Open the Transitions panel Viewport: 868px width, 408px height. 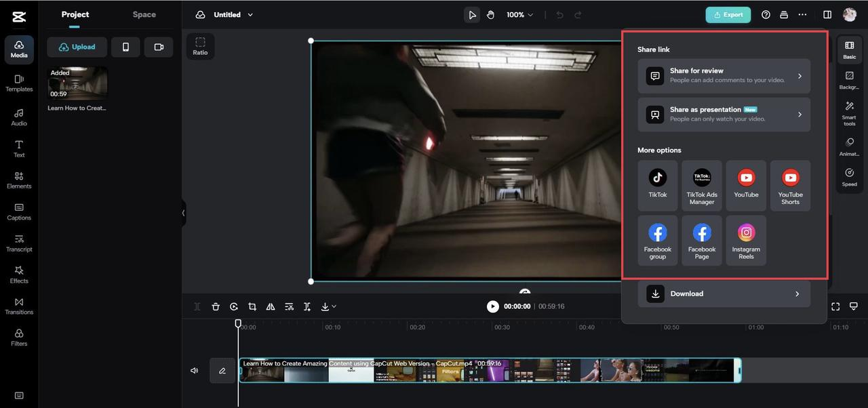19,306
